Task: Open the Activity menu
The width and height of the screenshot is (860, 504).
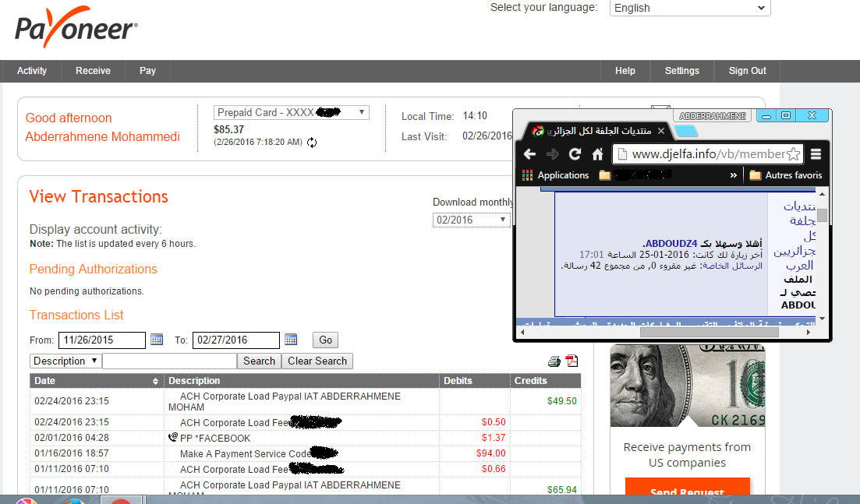Action: [32, 71]
